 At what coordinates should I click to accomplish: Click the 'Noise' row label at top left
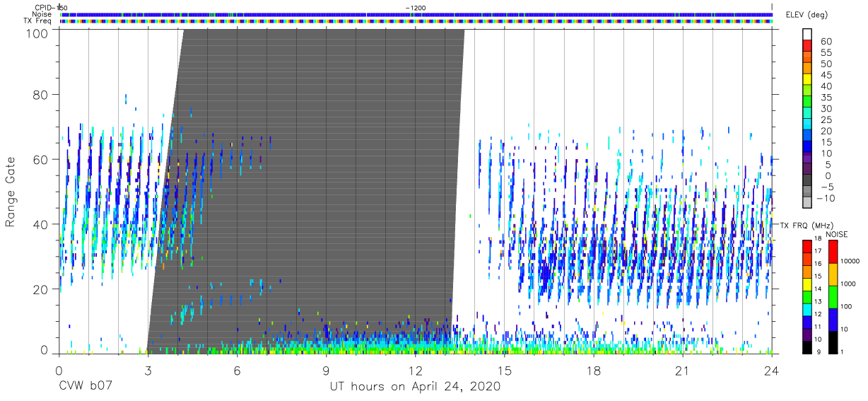pos(42,14)
